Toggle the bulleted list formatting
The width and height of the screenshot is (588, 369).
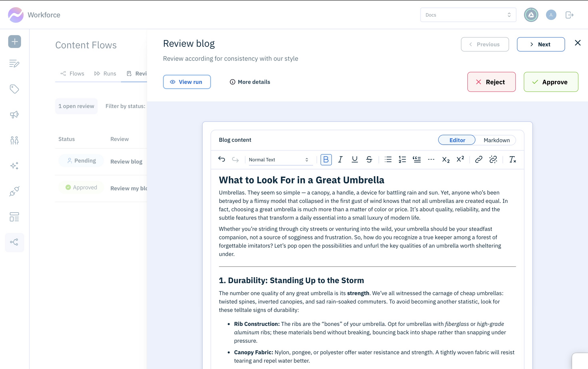pyautogui.click(x=388, y=159)
